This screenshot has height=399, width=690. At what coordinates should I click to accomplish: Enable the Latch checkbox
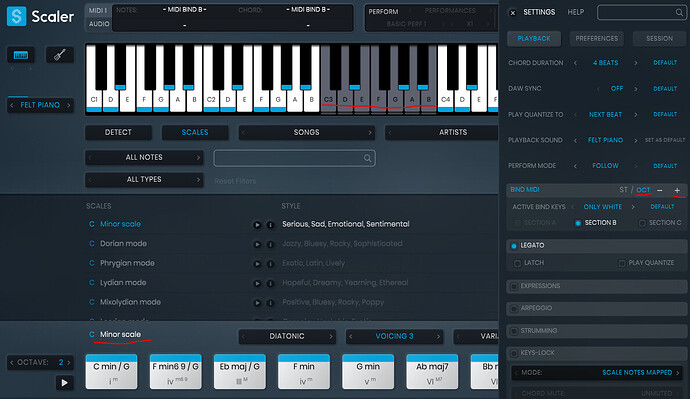(517, 263)
